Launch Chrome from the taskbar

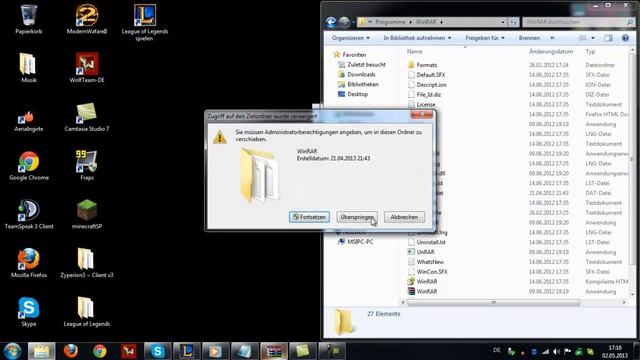100,351
